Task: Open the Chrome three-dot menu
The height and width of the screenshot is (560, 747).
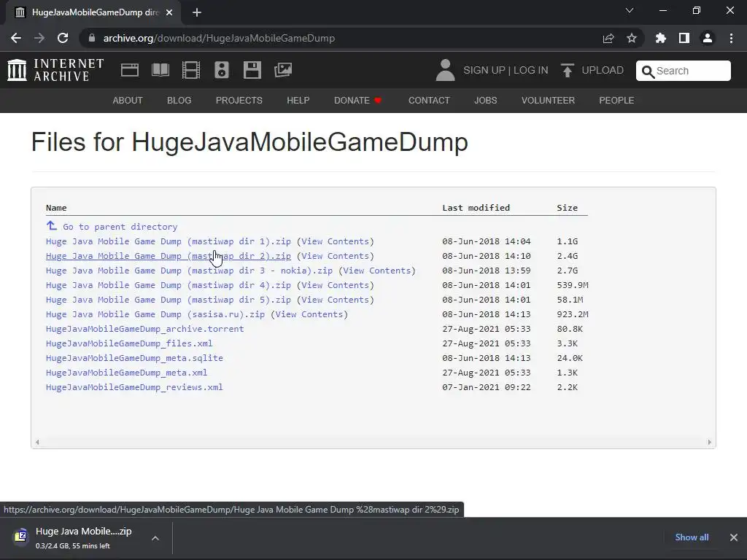Action: pos(731,38)
